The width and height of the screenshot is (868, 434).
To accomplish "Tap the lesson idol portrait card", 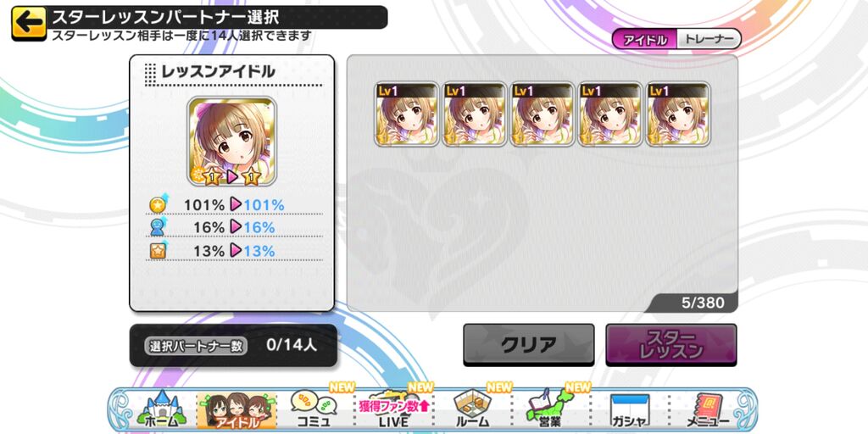I will [x=231, y=142].
